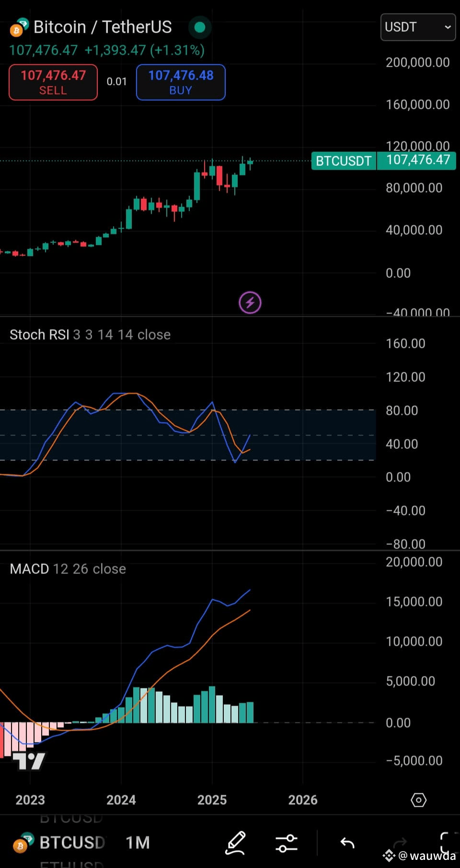Open the BTCUSD symbol selector
460x868 pixels.
[x=72, y=843]
